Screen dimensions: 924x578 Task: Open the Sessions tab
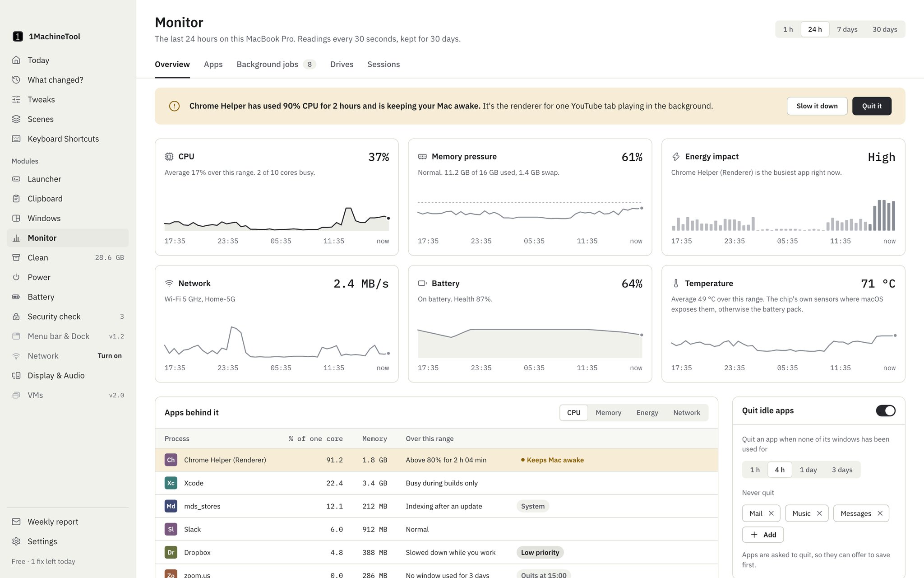click(x=383, y=65)
